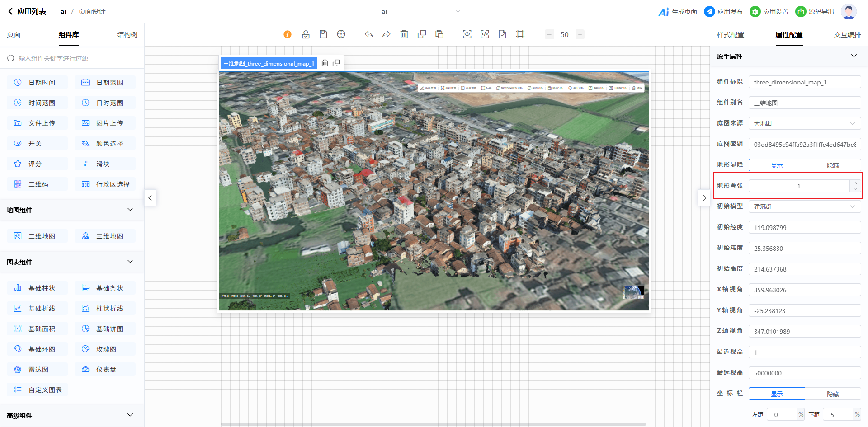
Task: Open the 初始模型 dropdown
Action: point(804,206)
